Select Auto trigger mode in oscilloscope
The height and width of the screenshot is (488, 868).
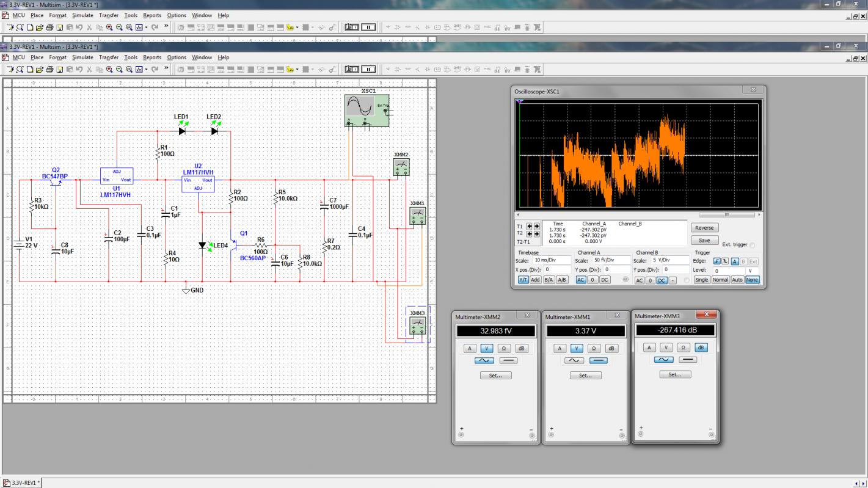(737, 280)
